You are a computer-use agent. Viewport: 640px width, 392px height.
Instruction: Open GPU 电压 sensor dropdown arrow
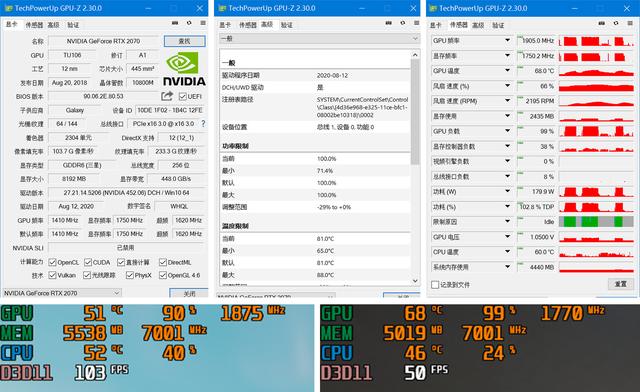coord(507,236)
